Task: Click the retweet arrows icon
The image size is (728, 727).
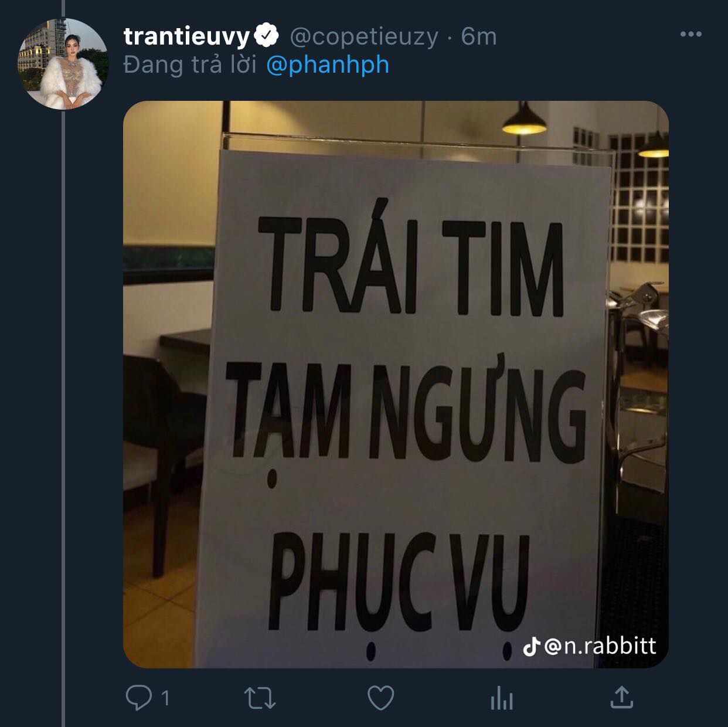Action: (x=260, y=698)
